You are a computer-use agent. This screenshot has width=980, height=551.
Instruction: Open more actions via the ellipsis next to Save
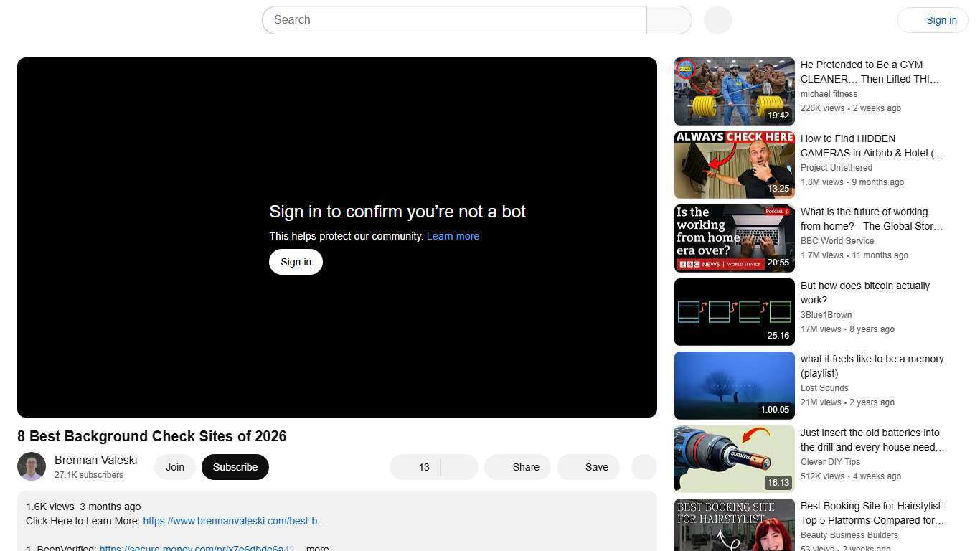pyautogui.click(x=643, y=467)
